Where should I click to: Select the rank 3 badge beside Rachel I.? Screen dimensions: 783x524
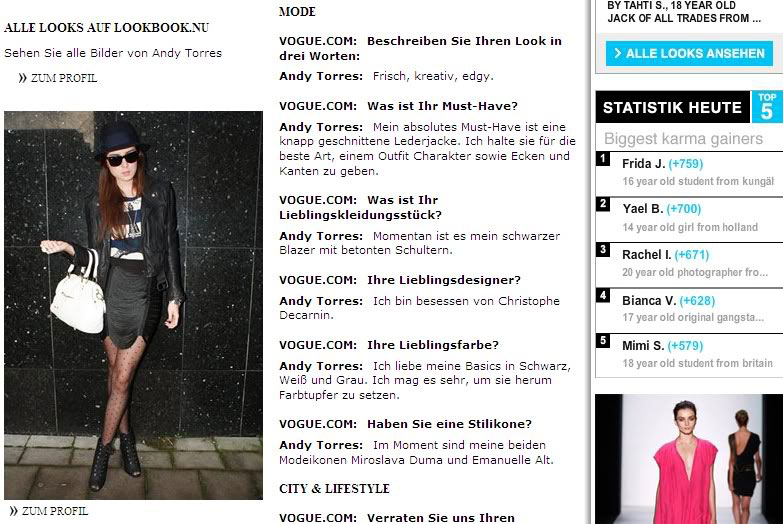[x=603, y=250]
